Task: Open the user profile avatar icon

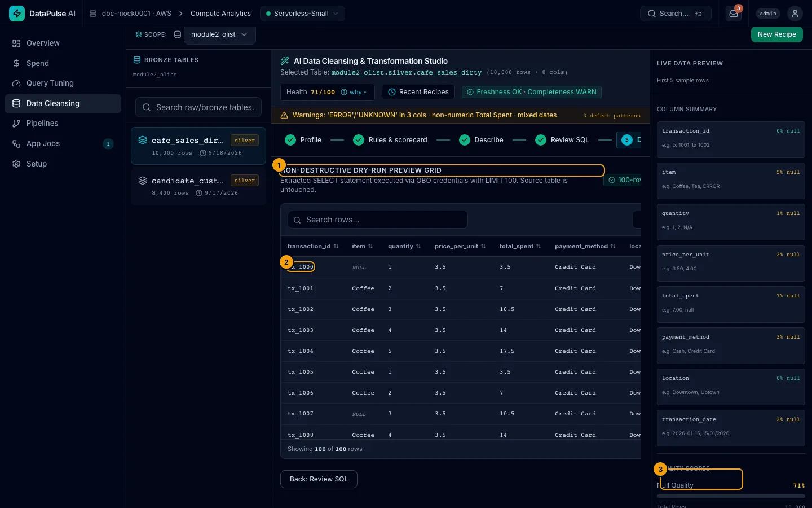Action: click(x=795, y=14)
